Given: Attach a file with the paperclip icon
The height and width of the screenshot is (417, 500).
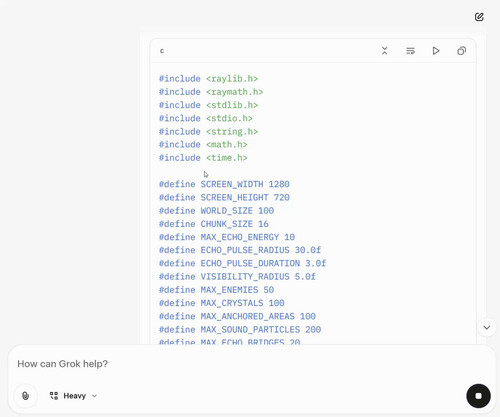Looking at the screenshot, I should [x=25, y=396].
